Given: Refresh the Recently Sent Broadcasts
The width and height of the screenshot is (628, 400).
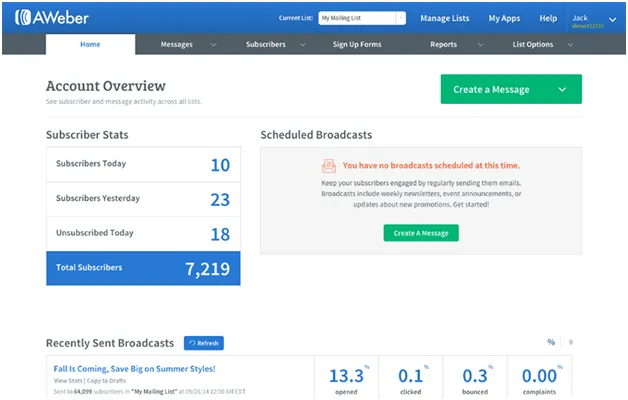Looking at the screenshot, I should 204,343.
